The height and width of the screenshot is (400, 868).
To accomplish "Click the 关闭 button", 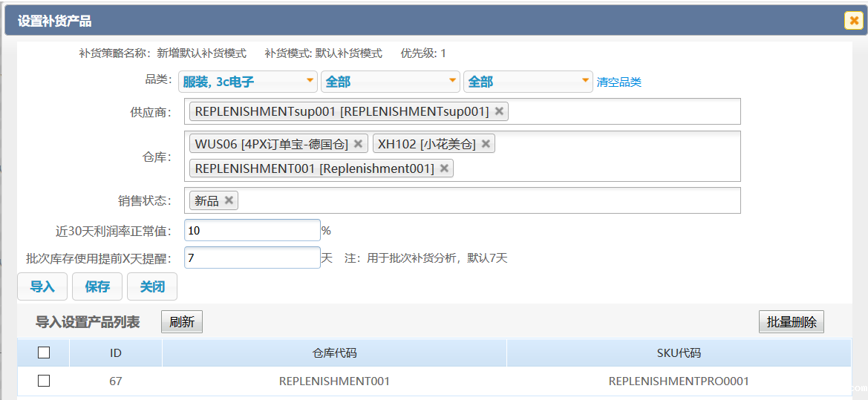I will 152,286.
